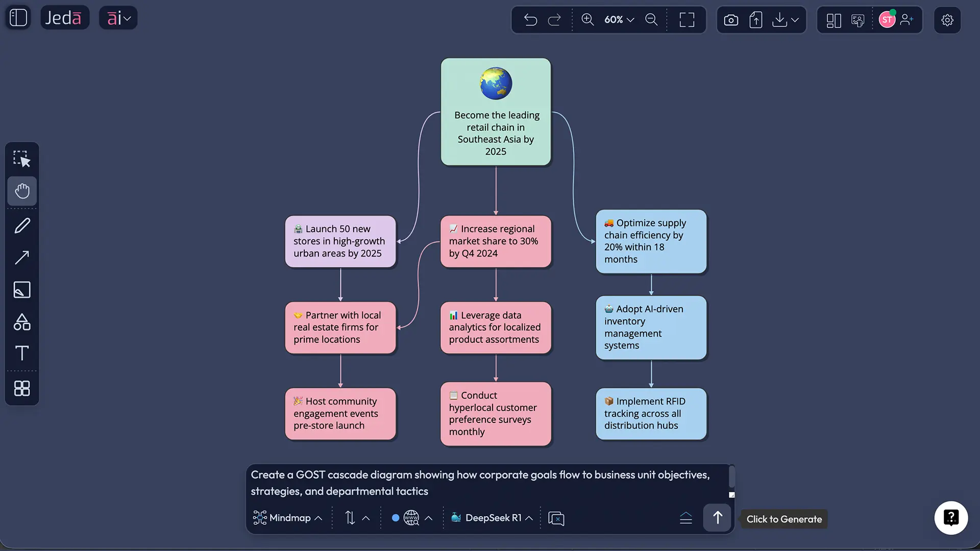Toggle the left sidebar panel
980x551 pixels.
tap(18, 18)
